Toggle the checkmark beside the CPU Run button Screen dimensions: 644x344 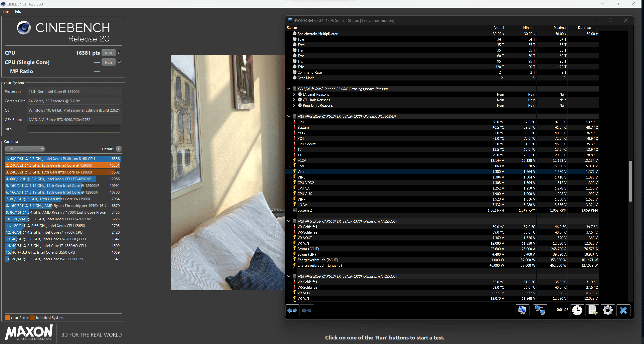click(x=120, y=52)
